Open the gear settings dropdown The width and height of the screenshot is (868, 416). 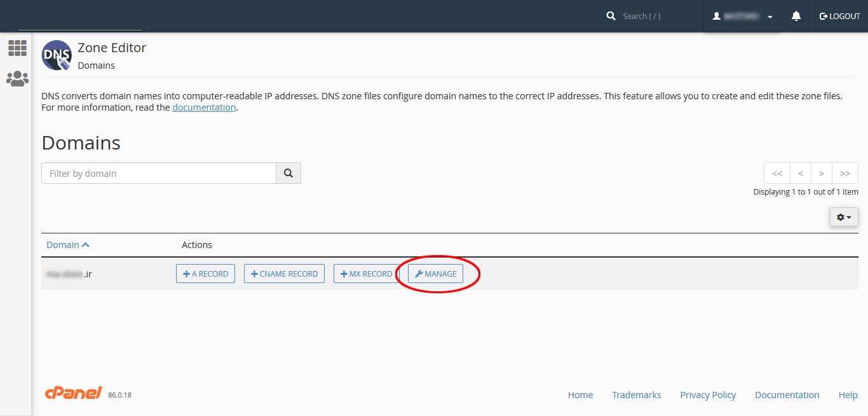tap(844, 217)
